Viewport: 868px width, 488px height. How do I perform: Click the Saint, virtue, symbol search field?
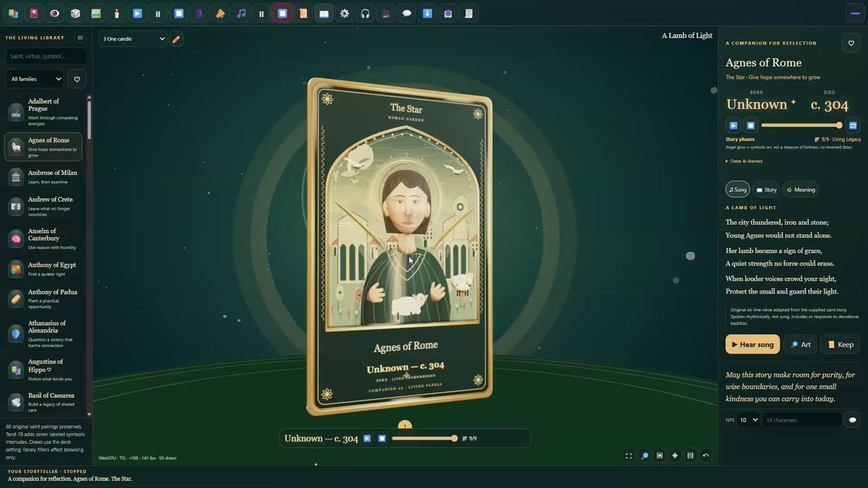(x=46, y=56)
